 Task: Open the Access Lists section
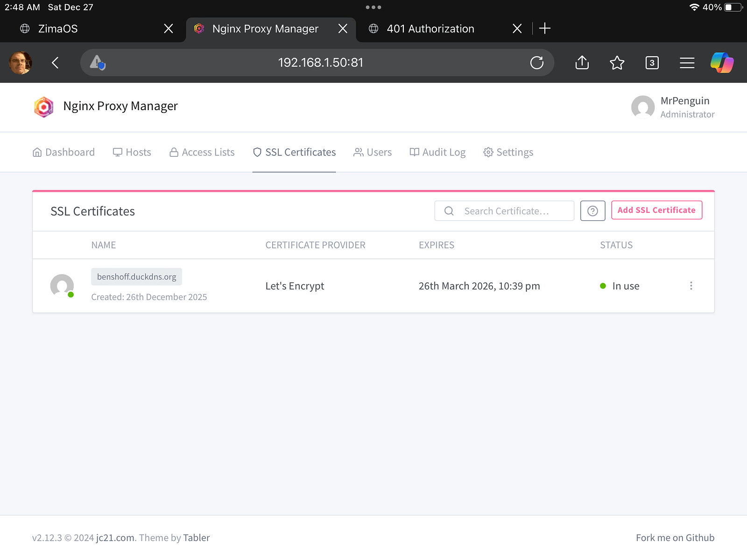(202, 152)
